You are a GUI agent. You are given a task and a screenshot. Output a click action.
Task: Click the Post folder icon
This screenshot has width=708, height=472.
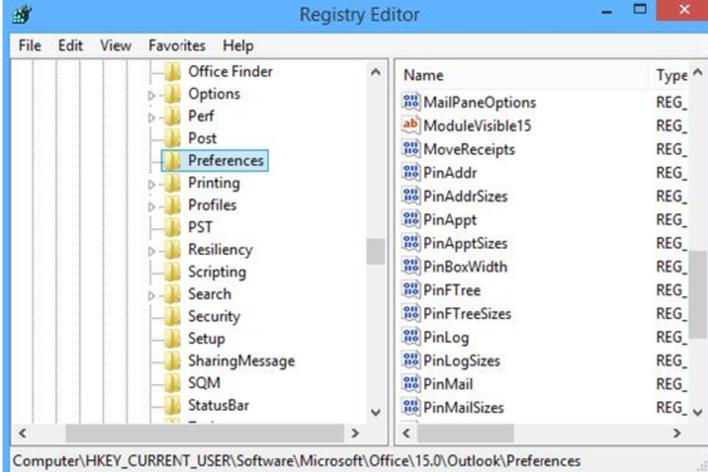172,138
